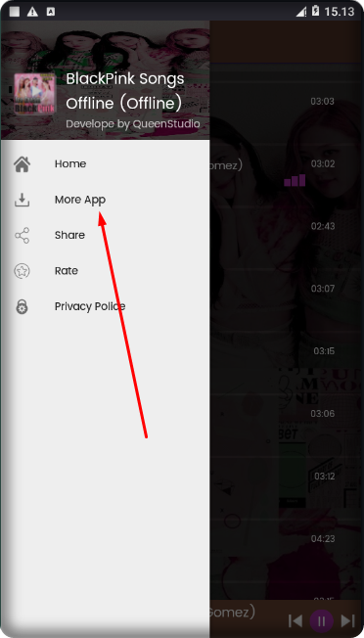
Task: Open the Privacy Police entry
Action: [106, 307]
